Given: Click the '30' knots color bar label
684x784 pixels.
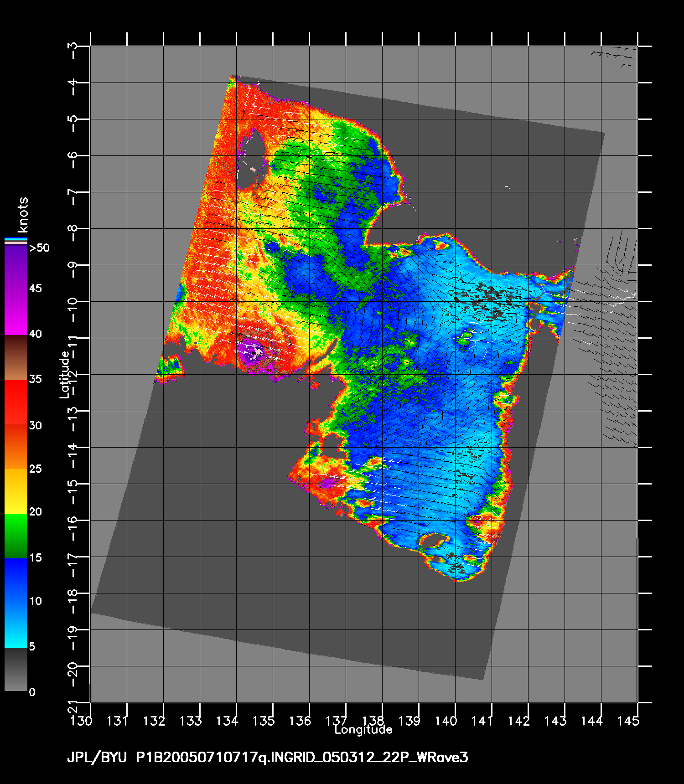Looking at the screenshot, I should (36, 426).
